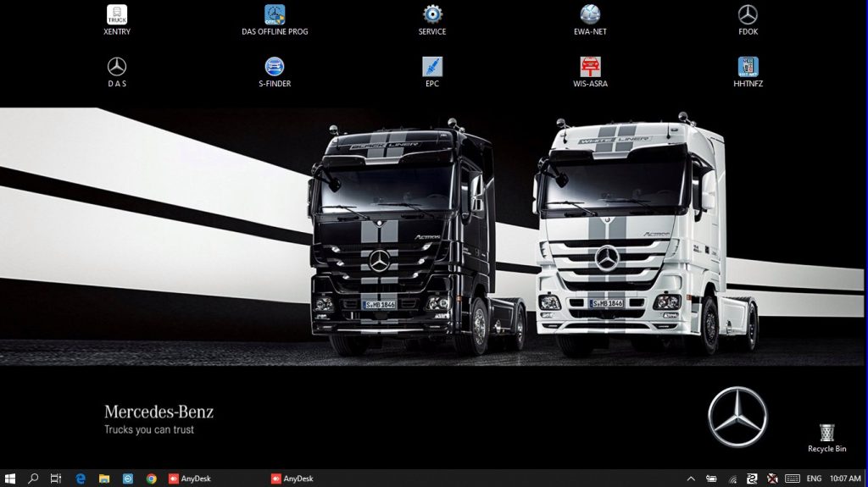868x487 pixels.
Task: Open File Explorer from the taskbar
Action: coord(104,479)
